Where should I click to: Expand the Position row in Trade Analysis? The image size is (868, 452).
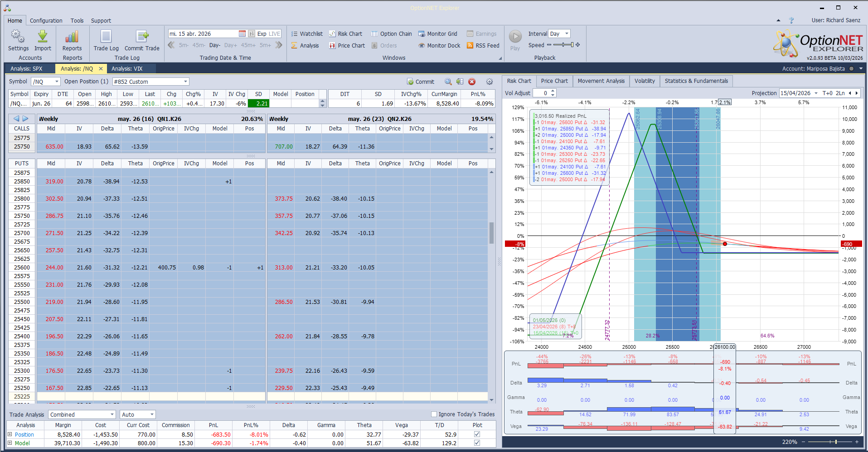(x=10, y=434)
